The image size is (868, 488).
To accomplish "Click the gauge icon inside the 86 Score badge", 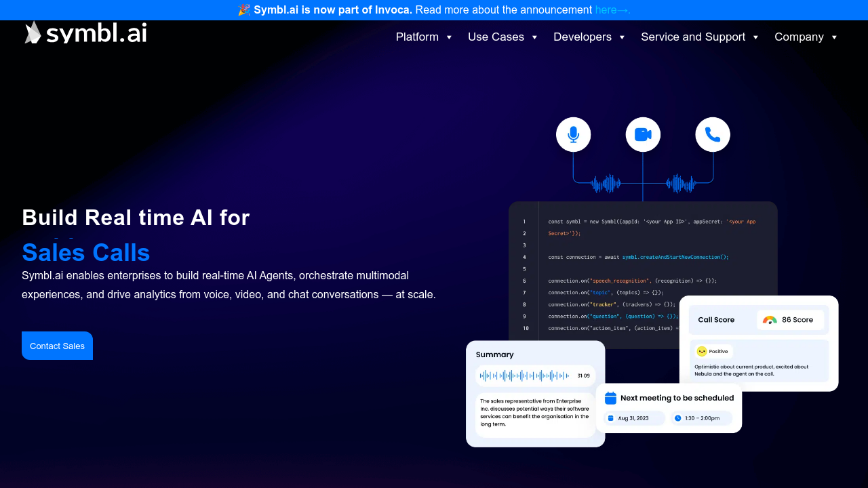I will [770, 319].
